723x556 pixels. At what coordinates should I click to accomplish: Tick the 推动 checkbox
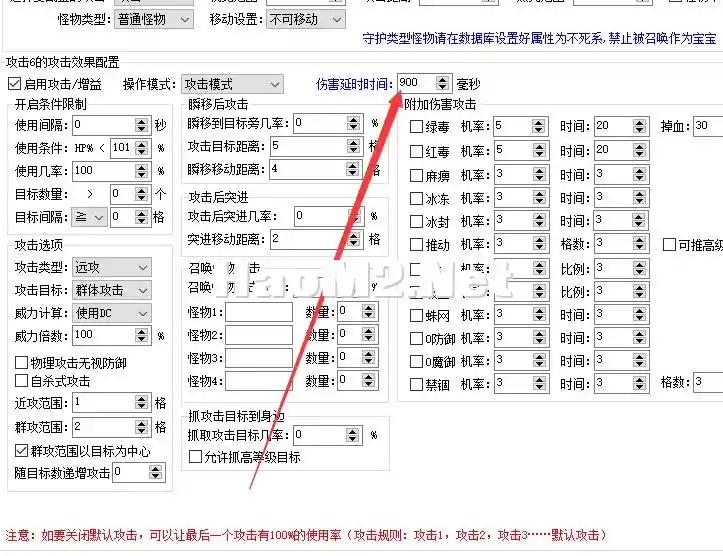click(x=416, y=244)
